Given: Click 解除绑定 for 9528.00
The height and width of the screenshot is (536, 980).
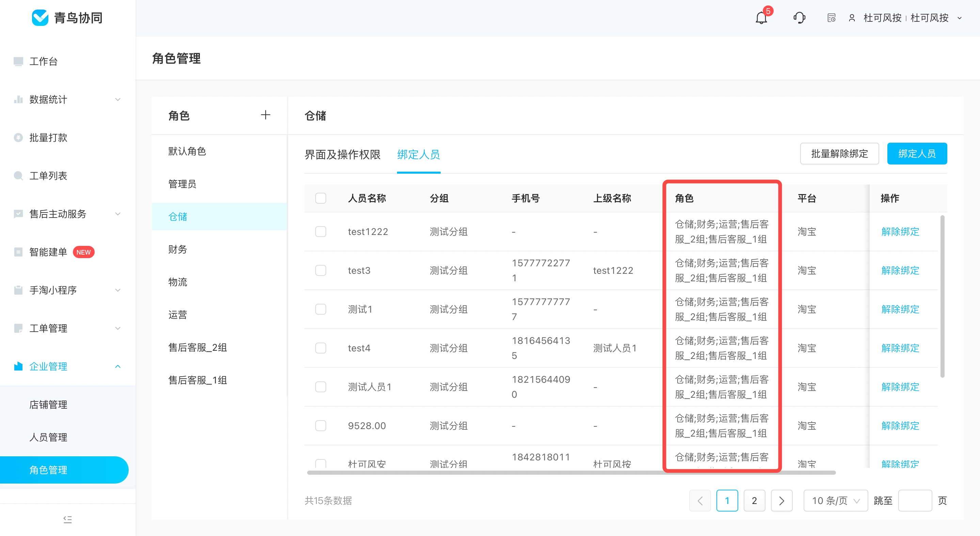Looking at the screenshot, I should coord(900,426).
